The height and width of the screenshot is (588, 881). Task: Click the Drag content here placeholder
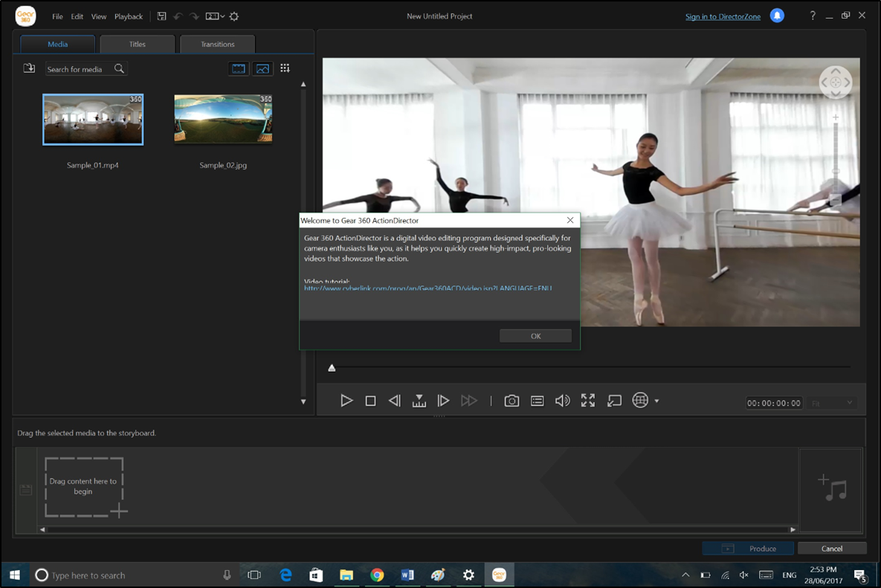pos(84,486)
